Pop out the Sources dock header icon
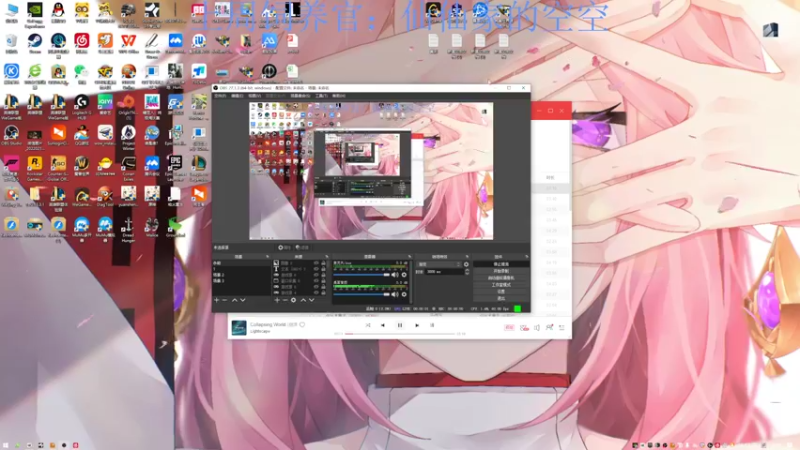Screen dimensions: 800x450 [x=327, y=257]
